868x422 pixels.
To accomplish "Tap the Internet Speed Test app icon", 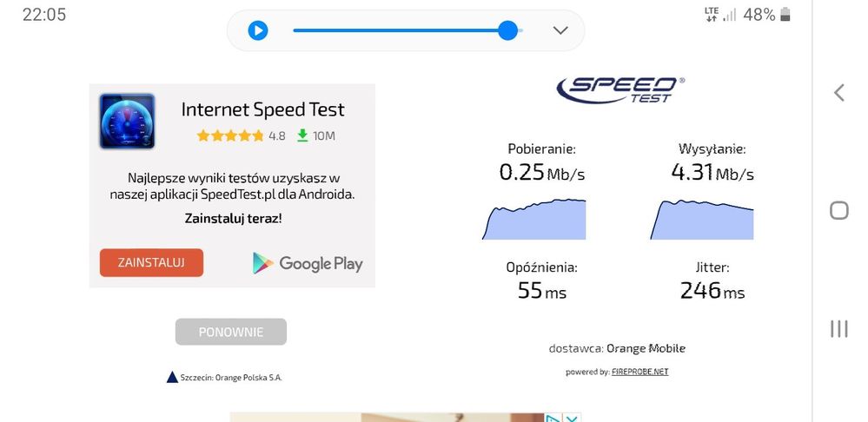I will 127,122.
